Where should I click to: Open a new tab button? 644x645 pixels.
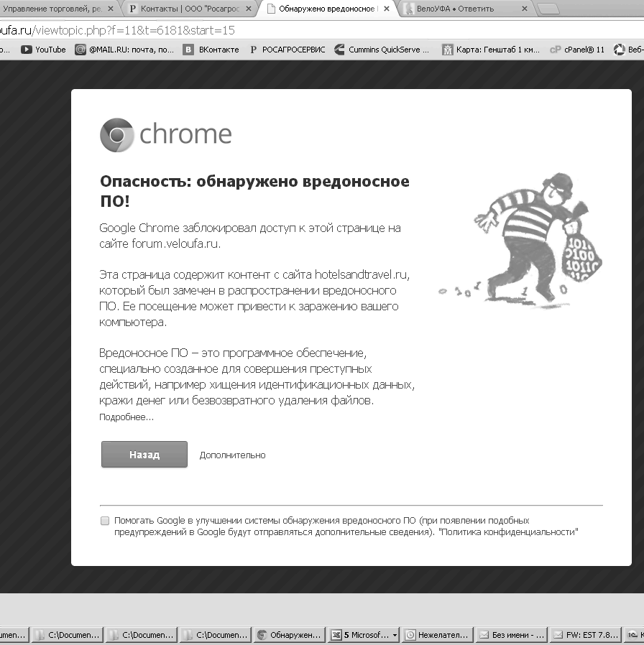click(548, 9)
